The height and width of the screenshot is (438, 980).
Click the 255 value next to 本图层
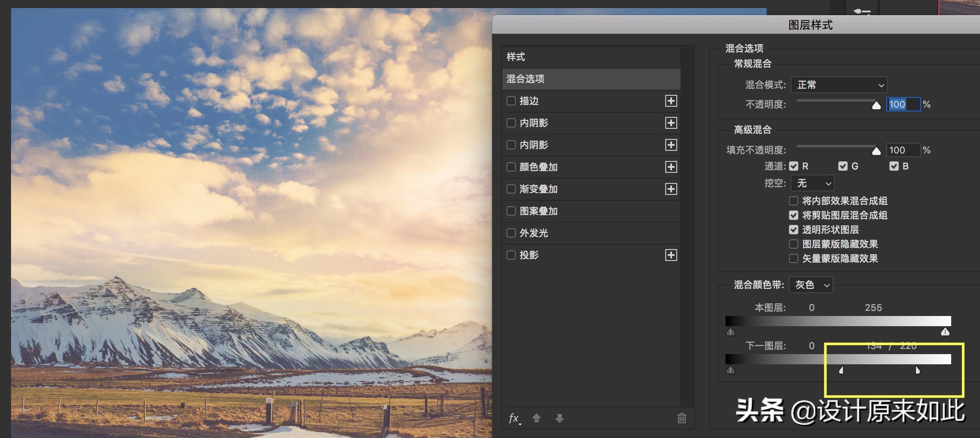874,308
